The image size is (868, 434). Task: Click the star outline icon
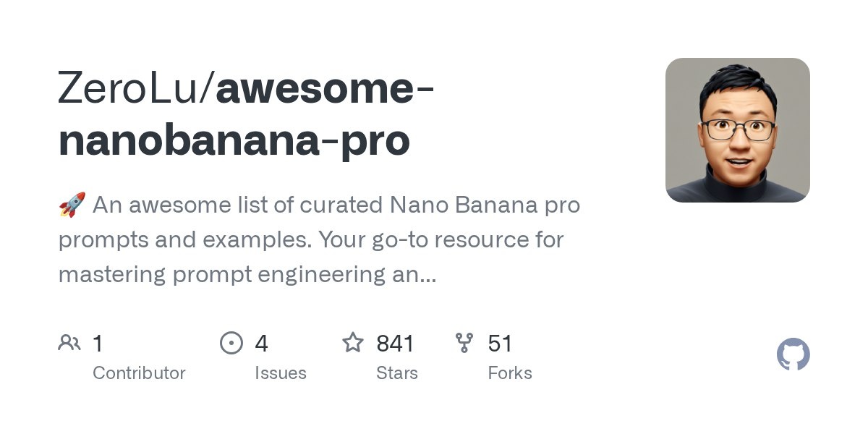tap(352, 342)
